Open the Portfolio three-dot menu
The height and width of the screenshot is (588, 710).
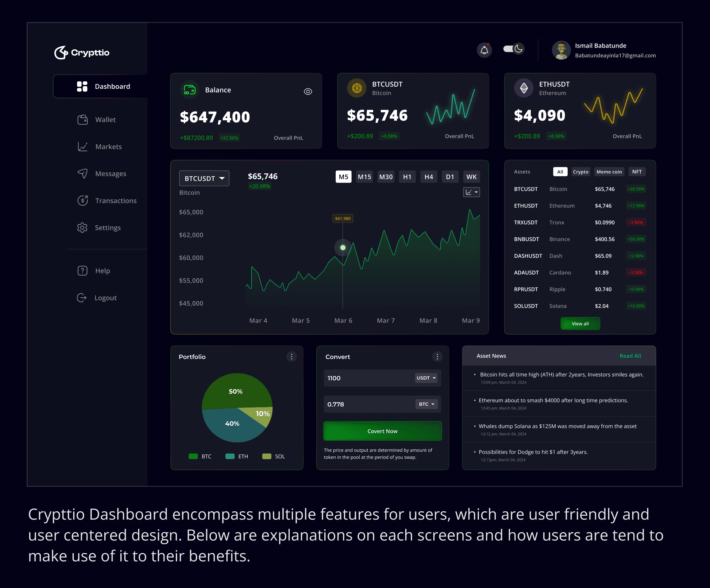coord(291,356)
